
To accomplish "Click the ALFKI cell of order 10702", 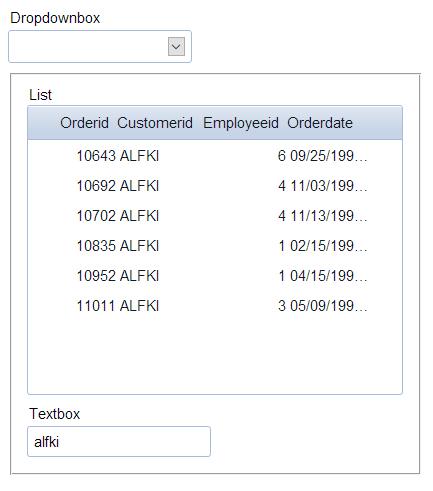I will coord(139,216).
